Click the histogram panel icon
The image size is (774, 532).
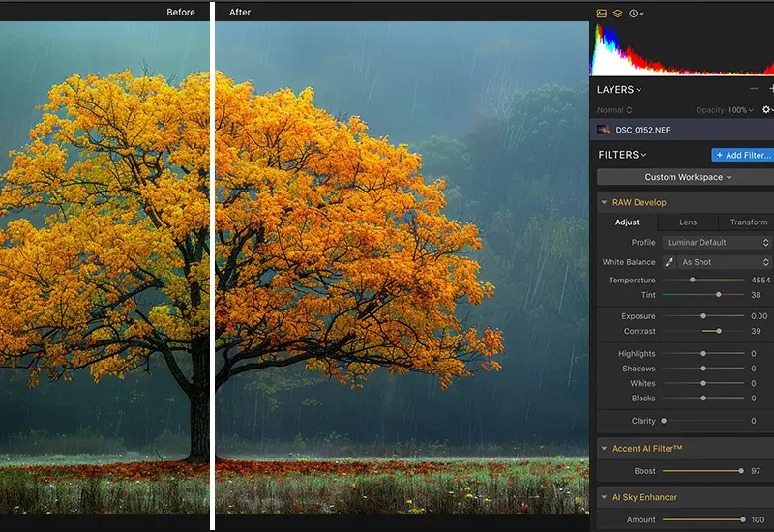point(602,14)
